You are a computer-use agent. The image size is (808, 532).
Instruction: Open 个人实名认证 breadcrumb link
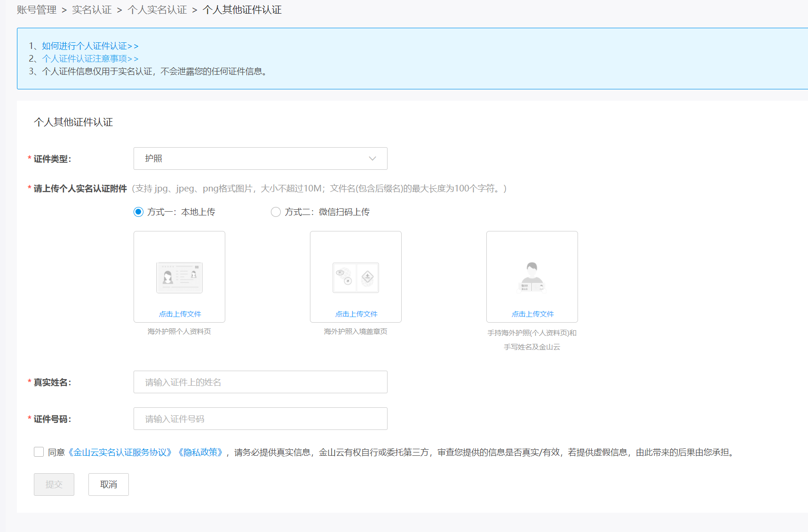(x=157, y=10)
